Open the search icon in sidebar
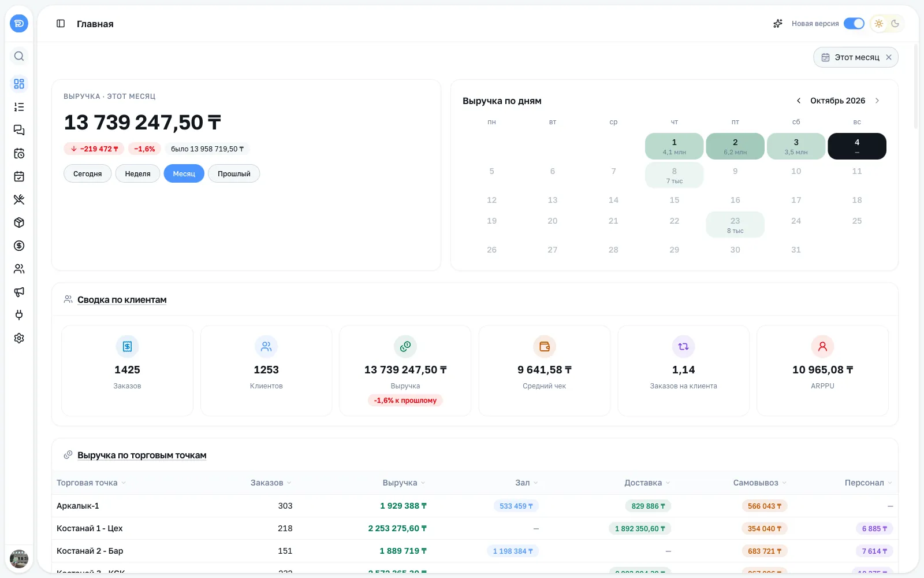The width and height of the screenshot is (924, 578). [19, 56]
